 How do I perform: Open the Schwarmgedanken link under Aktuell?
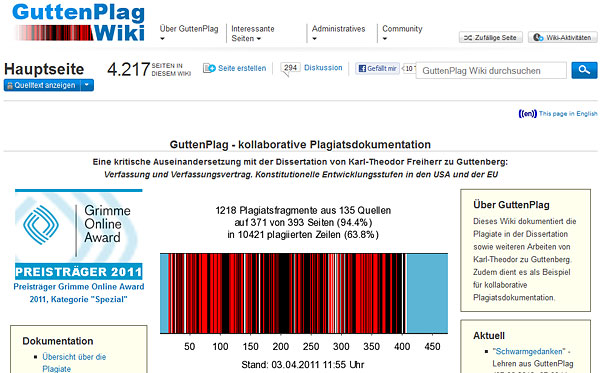tap(528, 351)
